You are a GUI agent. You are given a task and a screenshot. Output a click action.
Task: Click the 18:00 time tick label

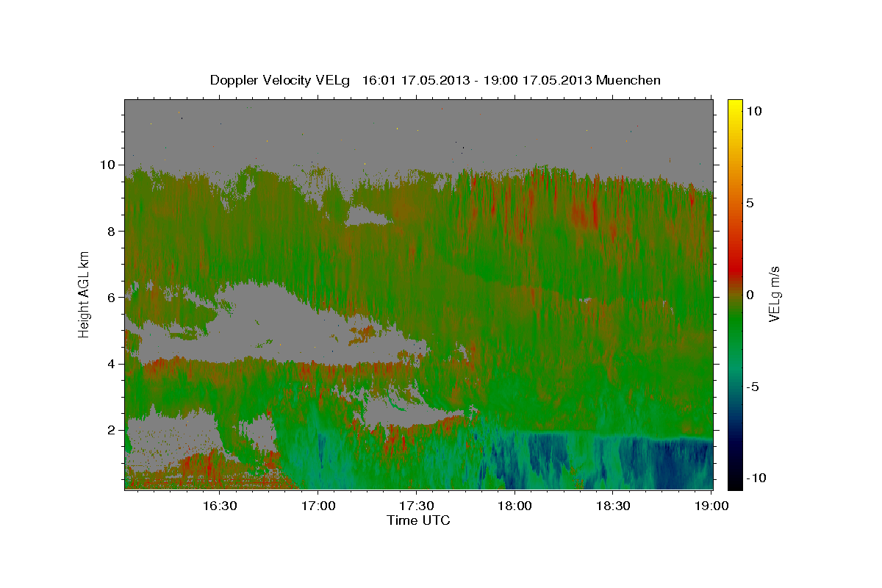[x=514, y=506]
